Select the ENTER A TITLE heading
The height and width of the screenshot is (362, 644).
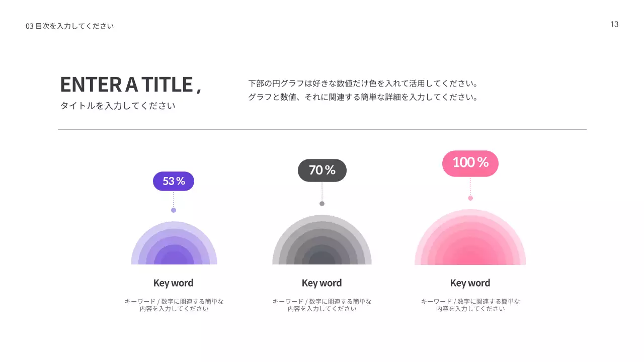point(131,85)
